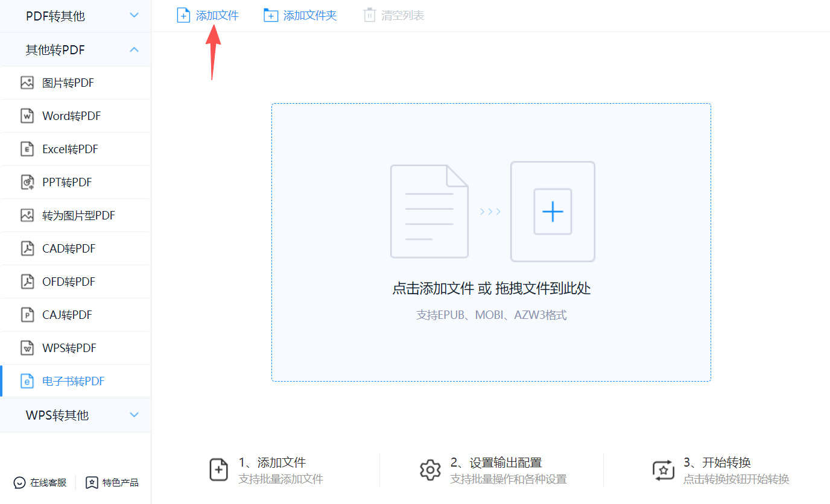Open the 图片转PDF converter
This screenshot has width=830, height=504.
[75, 83]
